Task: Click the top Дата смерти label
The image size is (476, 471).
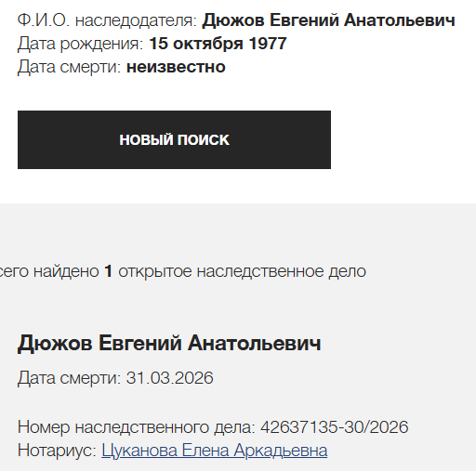Action: tap(69, 67)
